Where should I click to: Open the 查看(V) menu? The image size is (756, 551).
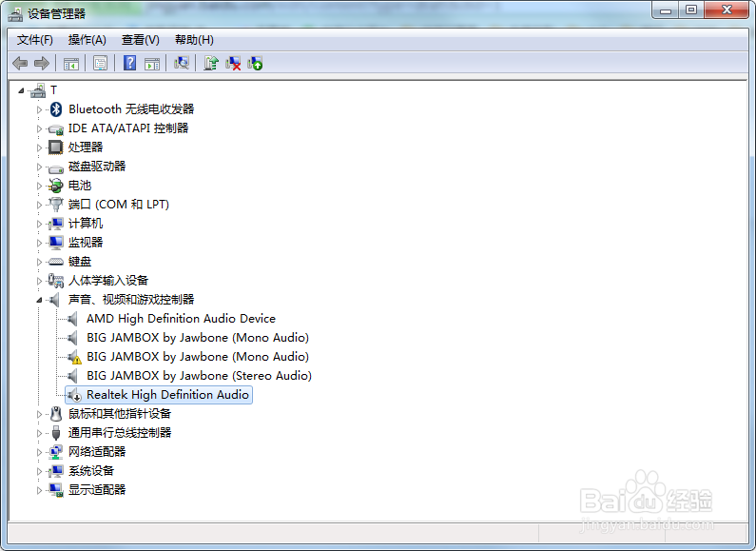(x=141, y=40)
